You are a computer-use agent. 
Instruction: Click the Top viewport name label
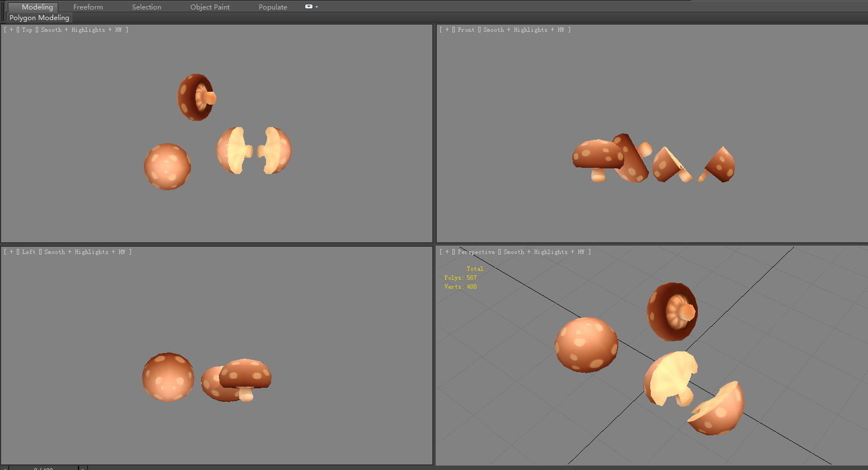coord(27,30)
